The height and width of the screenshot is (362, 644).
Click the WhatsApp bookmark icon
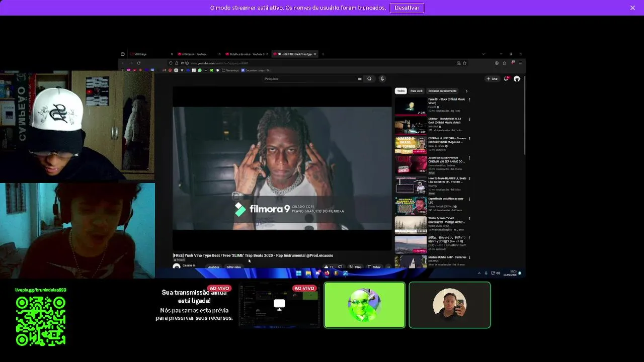coord(200,70)
